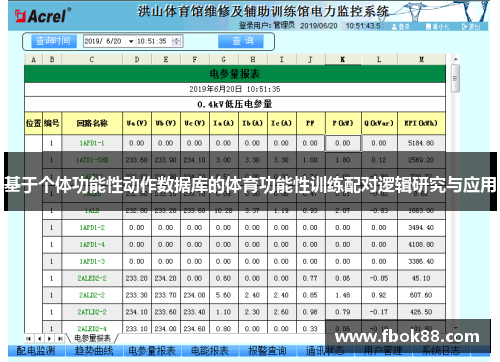
Task: Click the 回路名称 column header cell
Action: pos(92,123)
